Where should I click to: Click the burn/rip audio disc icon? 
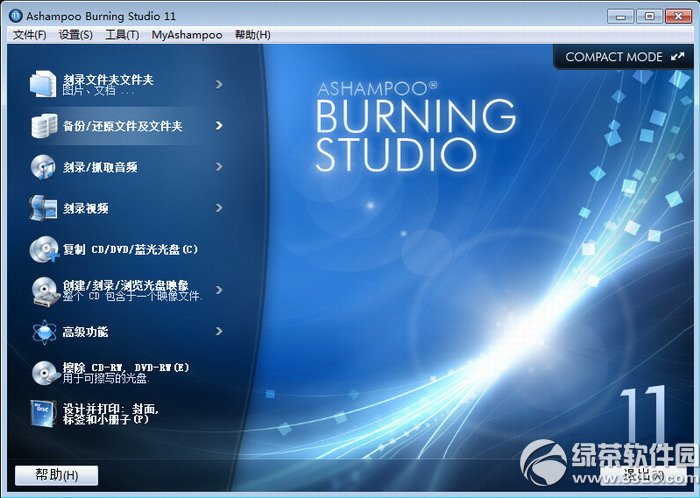click(43, 167)
